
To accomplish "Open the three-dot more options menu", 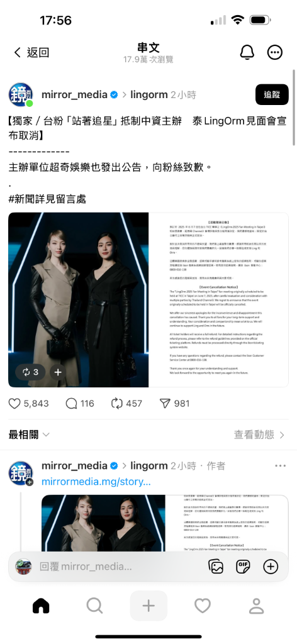I will (275, 52).
